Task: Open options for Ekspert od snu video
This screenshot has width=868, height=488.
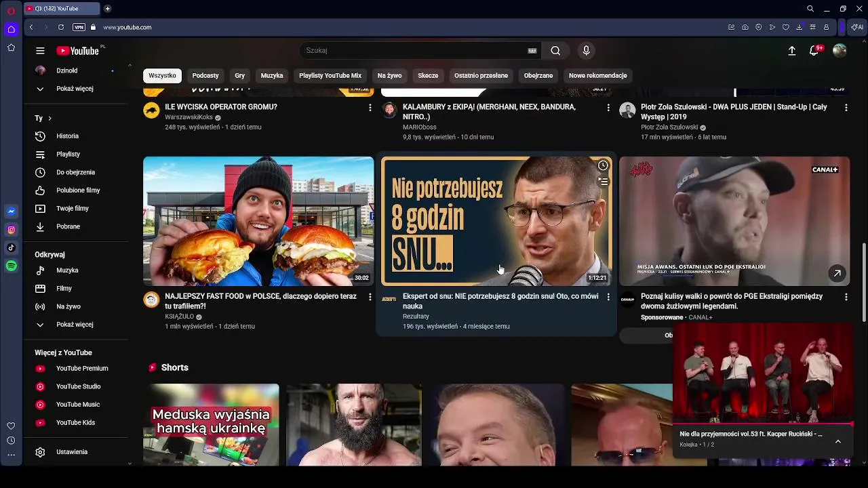Action: [608, 297]
